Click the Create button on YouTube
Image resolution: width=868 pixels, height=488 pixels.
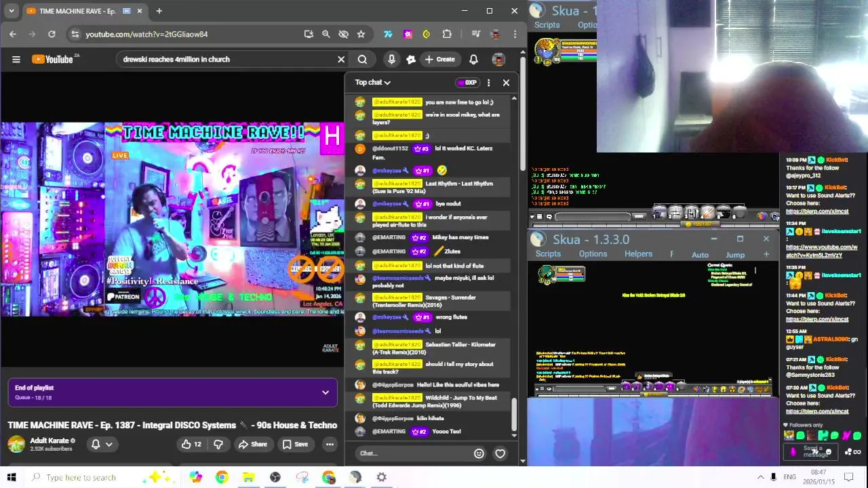coord(439,59)
